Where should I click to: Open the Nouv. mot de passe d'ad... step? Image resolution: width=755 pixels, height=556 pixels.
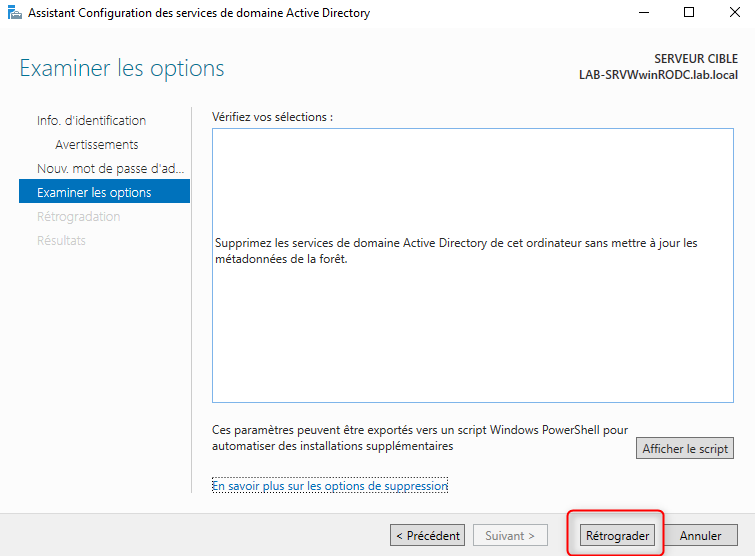tap(110, 168)
